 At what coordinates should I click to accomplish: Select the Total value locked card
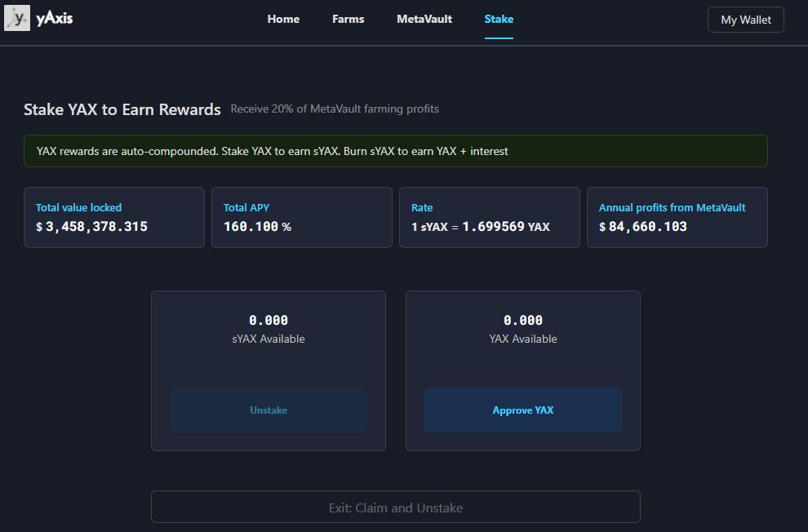(114, 217)
